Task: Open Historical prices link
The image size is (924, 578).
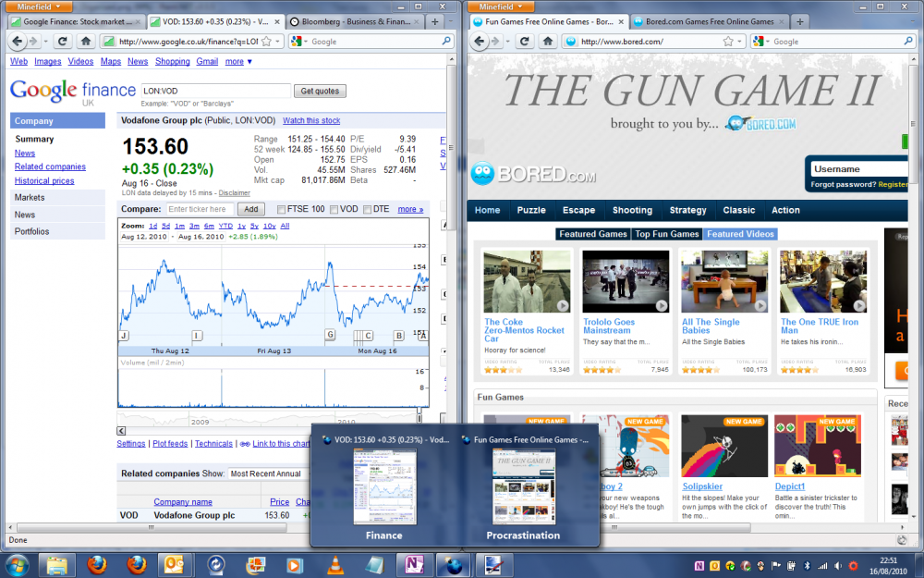Action: coord(44,181)
